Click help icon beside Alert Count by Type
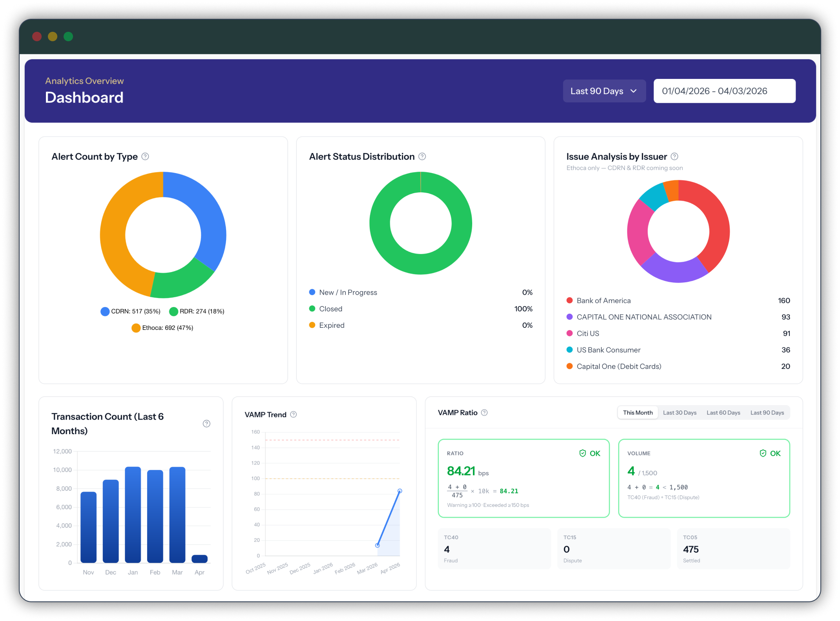 pos(145,157)
